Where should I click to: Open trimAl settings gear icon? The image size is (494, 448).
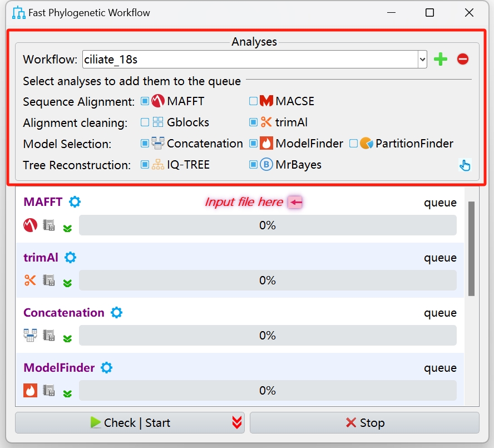click(71, 258)
